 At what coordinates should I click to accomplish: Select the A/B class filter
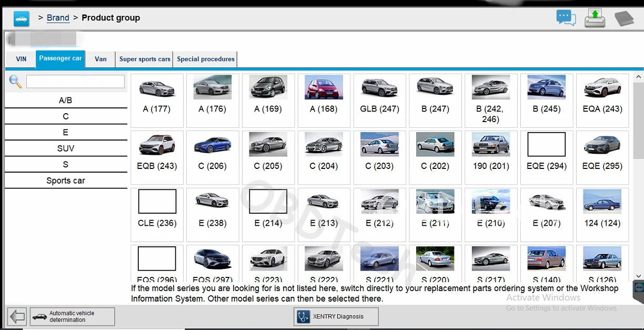66,100
